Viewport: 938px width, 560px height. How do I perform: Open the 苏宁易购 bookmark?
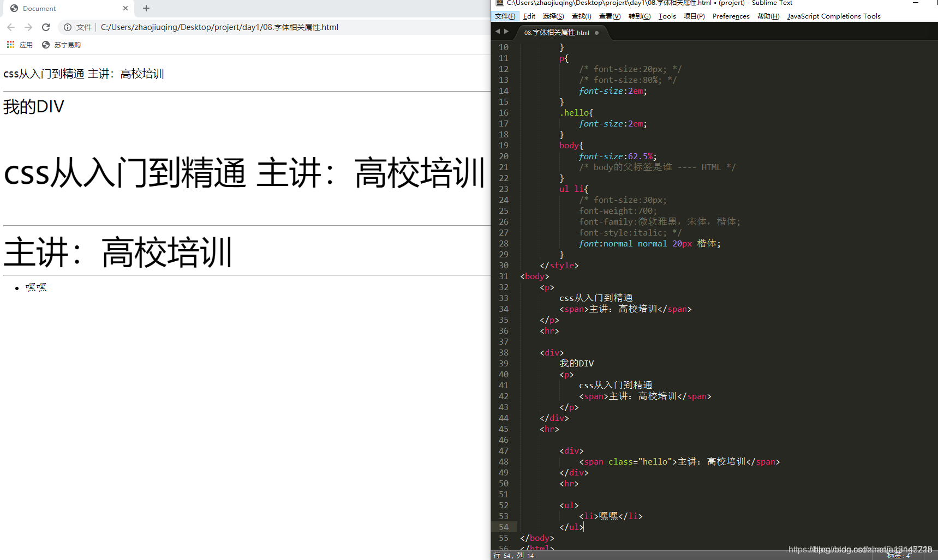click(61, 45)
